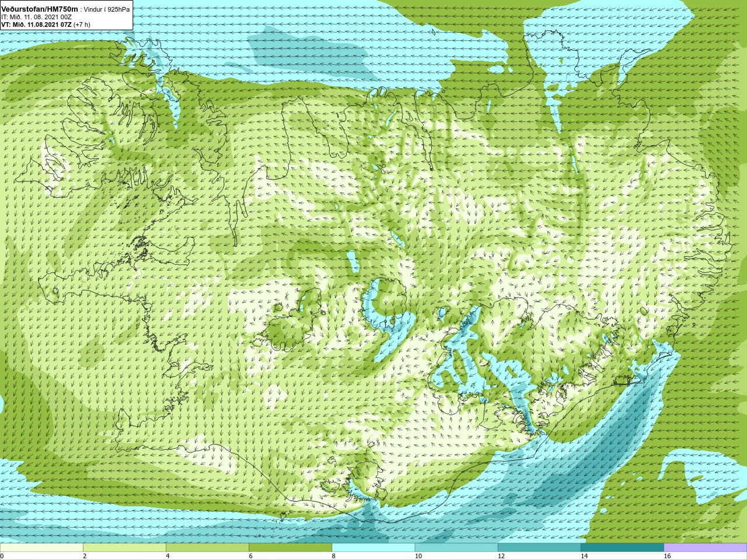Click the legend value 14

584,556
